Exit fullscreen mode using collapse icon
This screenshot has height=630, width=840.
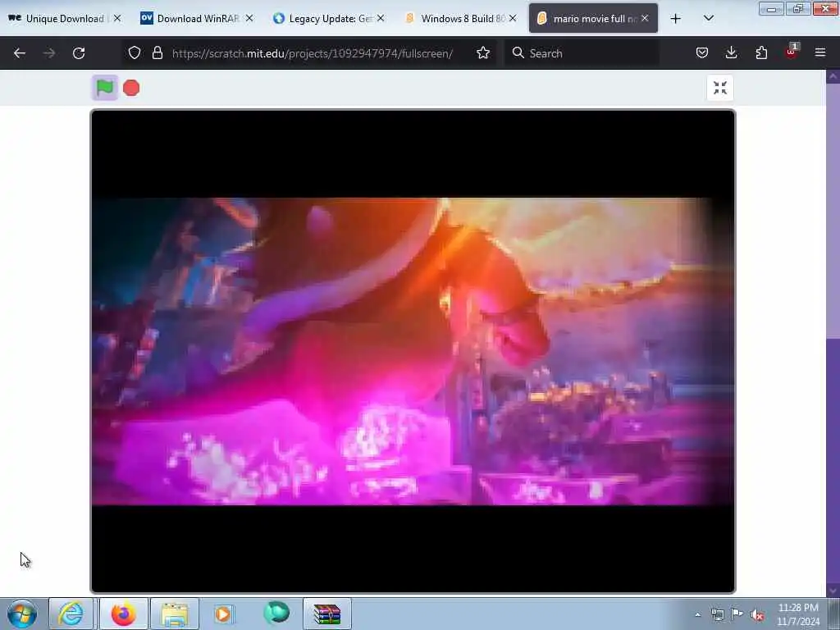coord(720,88)
